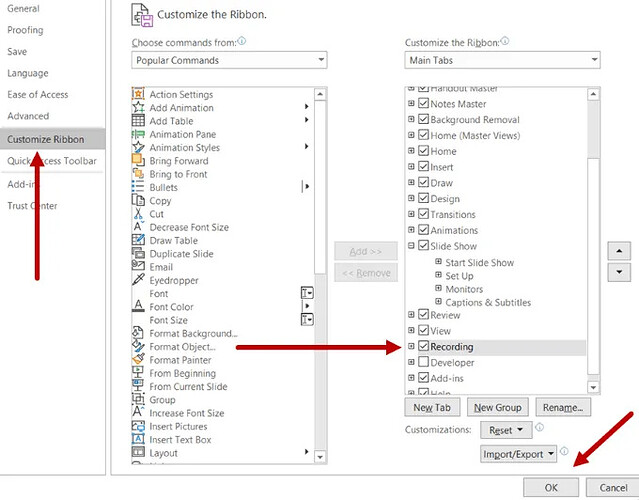This screenshot has width=639, height=500.
Task: Uncheck the Recording tab checkbox
Action: (424, 346)
